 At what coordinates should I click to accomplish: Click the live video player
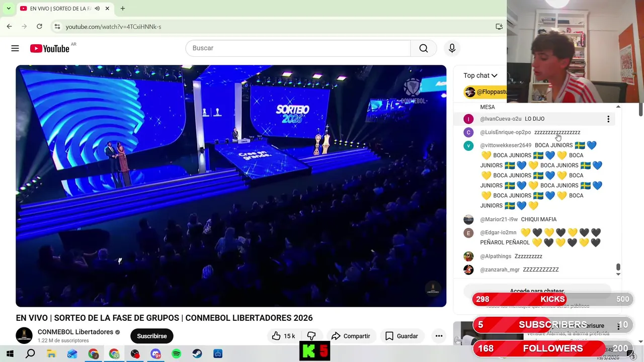[x=231, y=186]
